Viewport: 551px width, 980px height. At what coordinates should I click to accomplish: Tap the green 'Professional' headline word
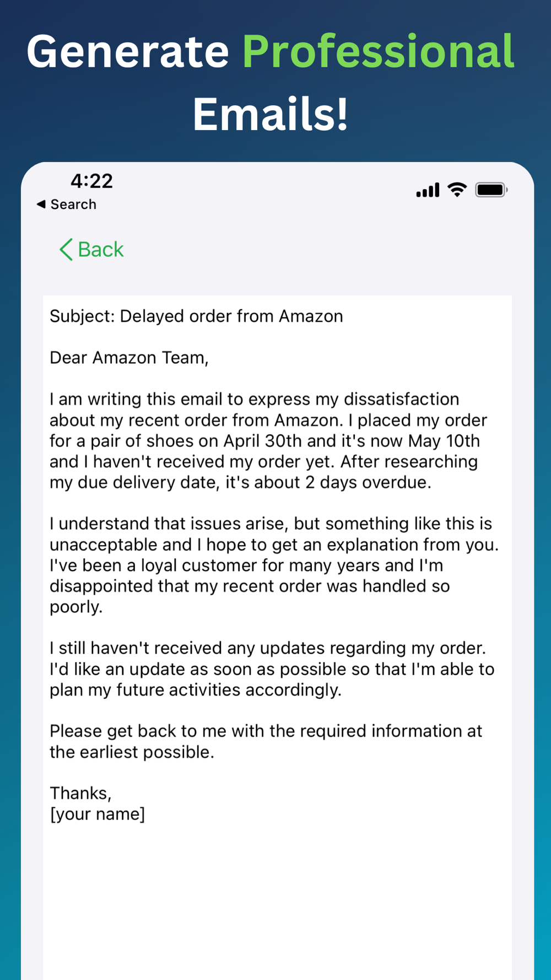[x=378, y=51]
